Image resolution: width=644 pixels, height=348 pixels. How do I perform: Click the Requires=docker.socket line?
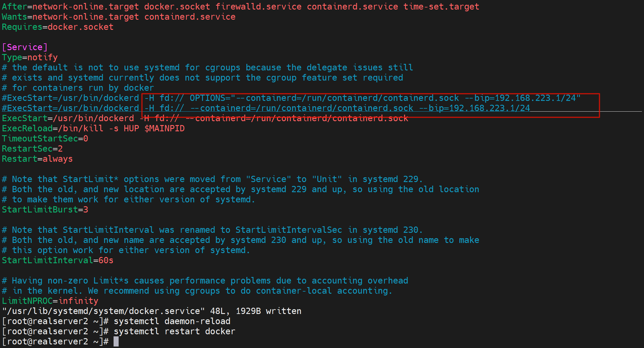click(57, 27)
